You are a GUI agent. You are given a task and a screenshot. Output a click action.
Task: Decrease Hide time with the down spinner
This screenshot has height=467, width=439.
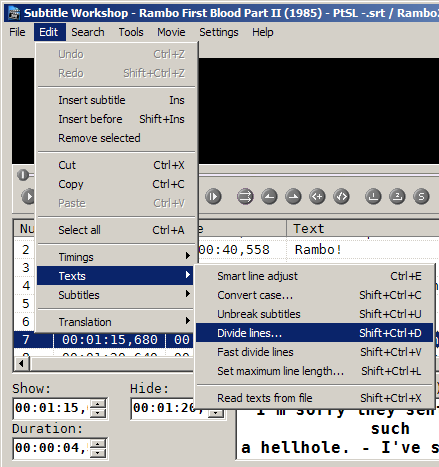(216, 413)
